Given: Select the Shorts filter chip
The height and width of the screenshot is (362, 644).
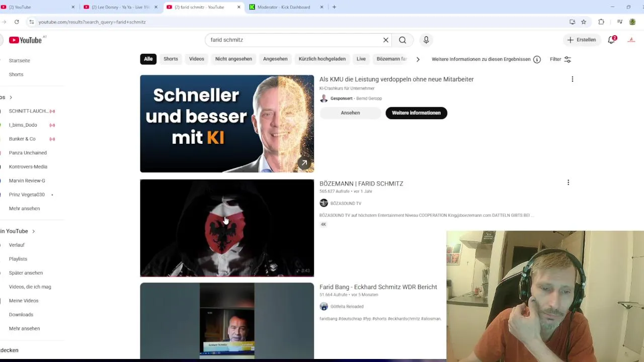Looking at the screenshot, I should pyautogui.click(x=171, y=59).
